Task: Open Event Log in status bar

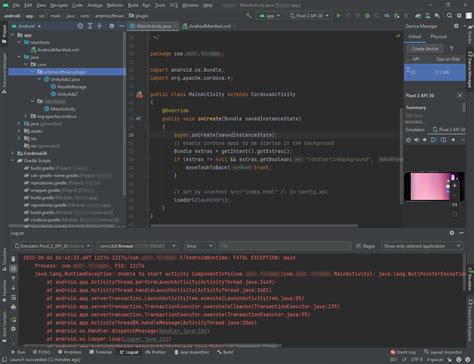Action: 403,352
